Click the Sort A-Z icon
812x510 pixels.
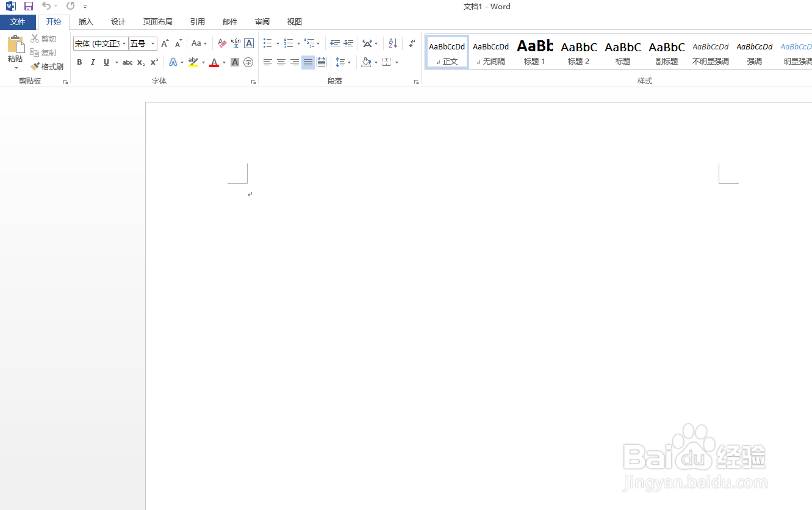[x=393, y=43]
